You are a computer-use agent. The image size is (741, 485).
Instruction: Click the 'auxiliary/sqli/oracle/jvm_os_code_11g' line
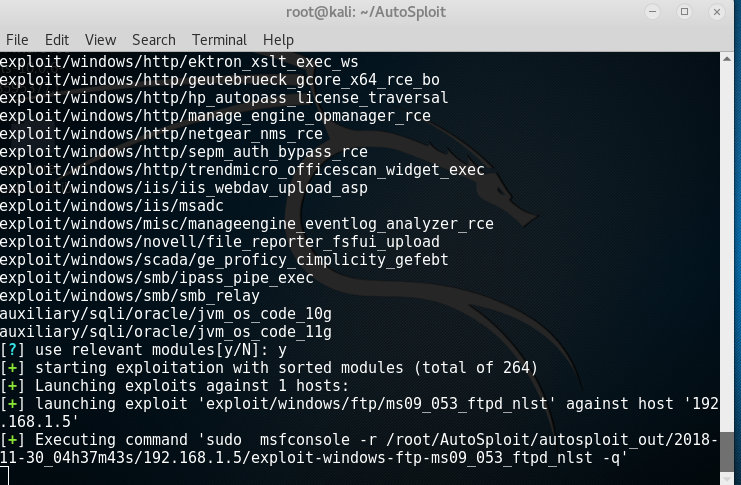(x=165, y=332)
